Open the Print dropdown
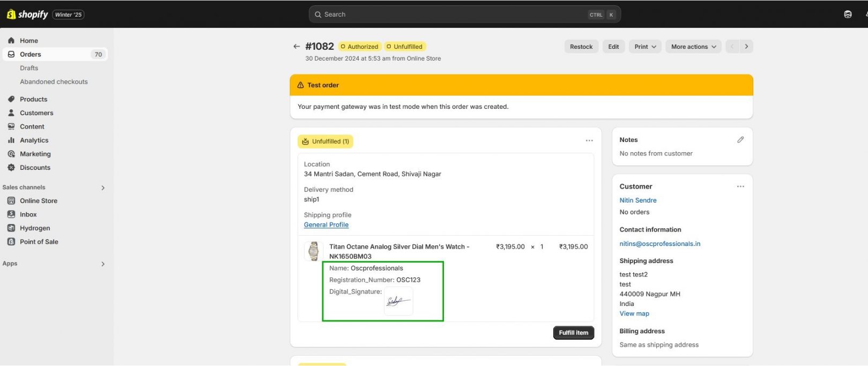Screen dimensions: 868x366 [645, 47]
